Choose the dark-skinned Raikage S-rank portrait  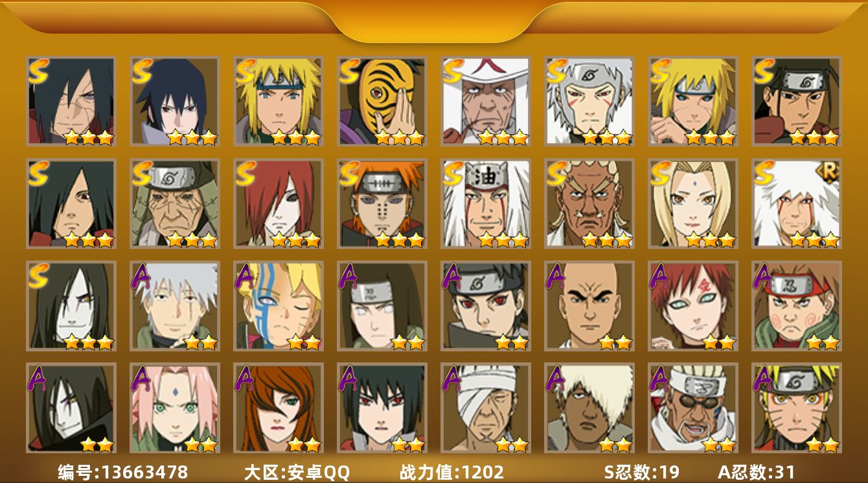point(589,204)
